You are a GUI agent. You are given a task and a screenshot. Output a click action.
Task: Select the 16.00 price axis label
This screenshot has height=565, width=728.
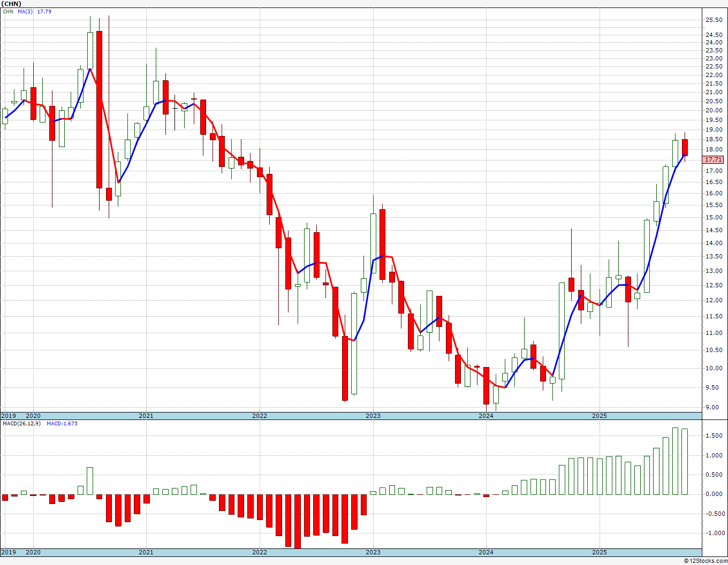[713, 194]
